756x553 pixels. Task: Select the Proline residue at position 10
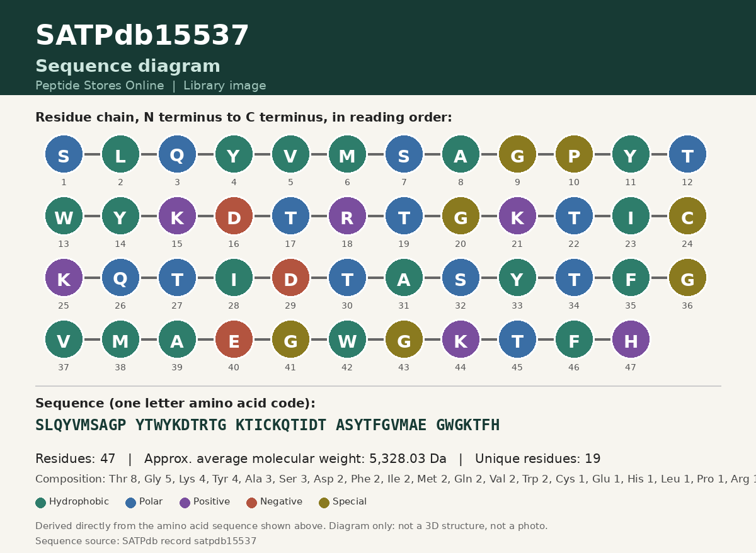click(x=574, y=154)
